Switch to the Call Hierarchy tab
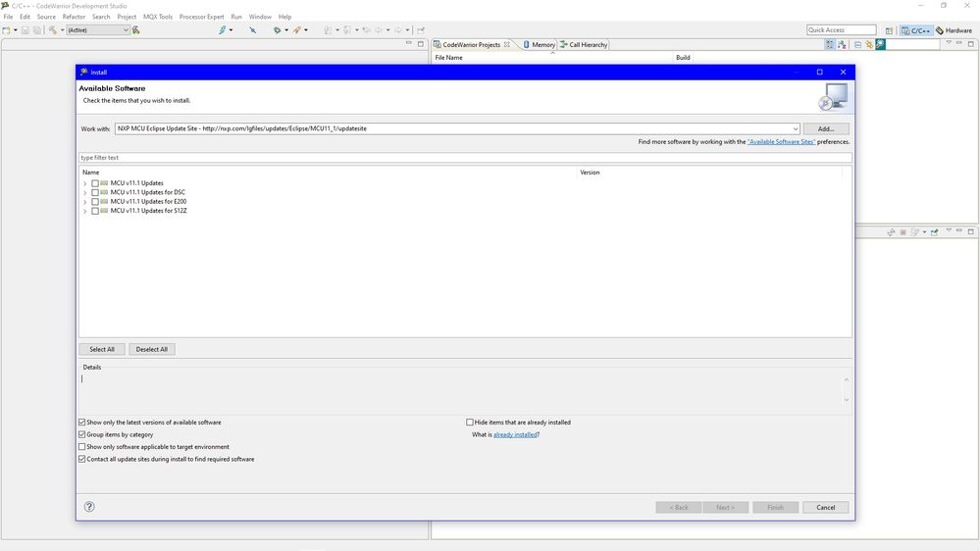 pyautogui.click(x=584, y=44)
